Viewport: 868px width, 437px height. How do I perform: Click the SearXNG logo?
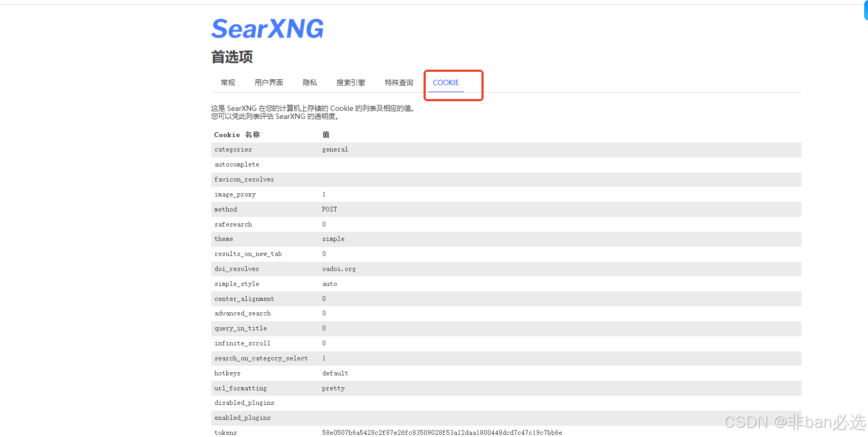point(268,29)
